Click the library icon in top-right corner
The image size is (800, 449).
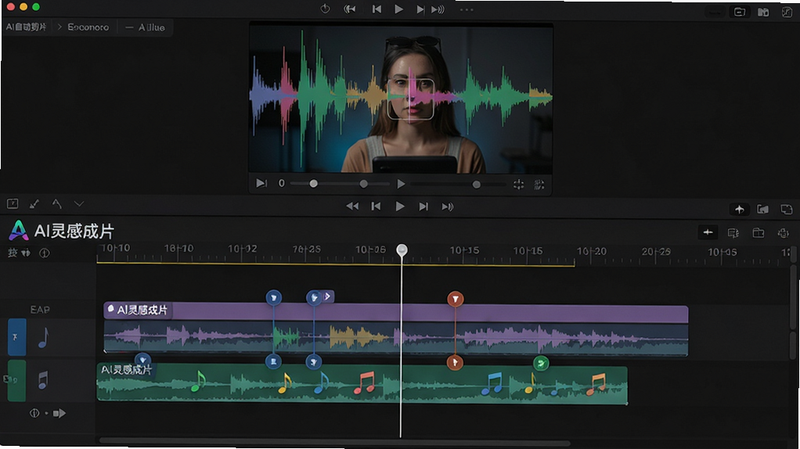tap(763, 12)
